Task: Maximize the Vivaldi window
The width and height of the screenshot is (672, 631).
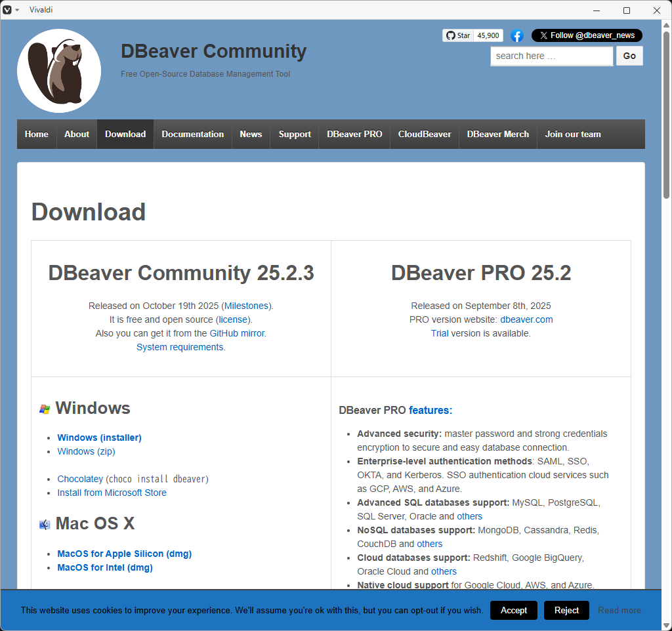Action: tap(627, 10)
